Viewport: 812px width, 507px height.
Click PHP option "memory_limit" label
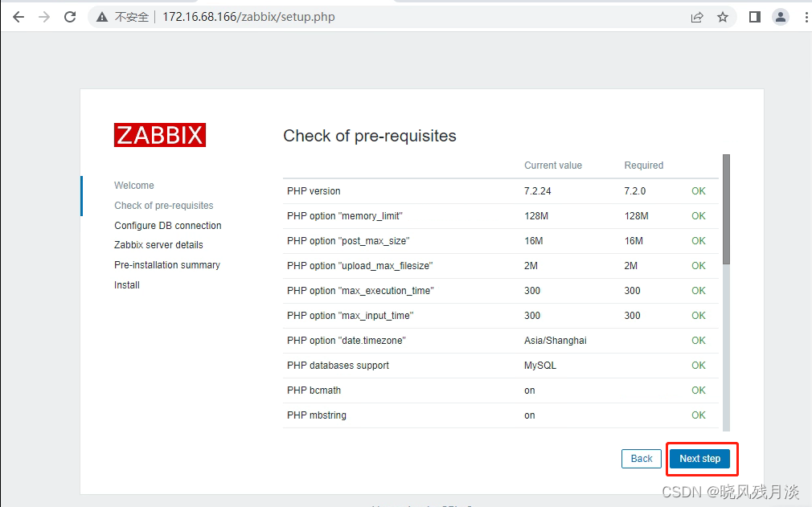[x=345, y=215]
